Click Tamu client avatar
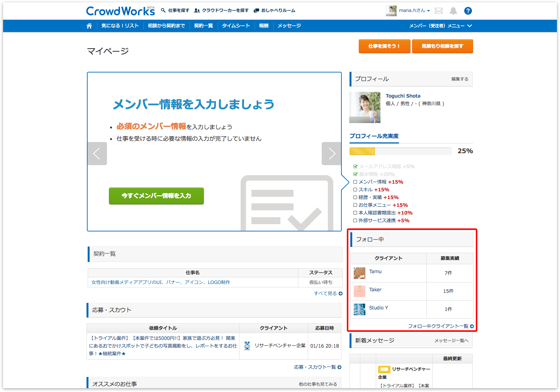This screenshot has width=560, height=392. tap(360, 273)
